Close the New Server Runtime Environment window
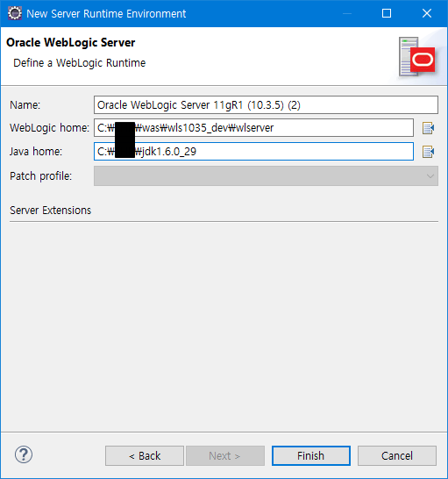 427,13
